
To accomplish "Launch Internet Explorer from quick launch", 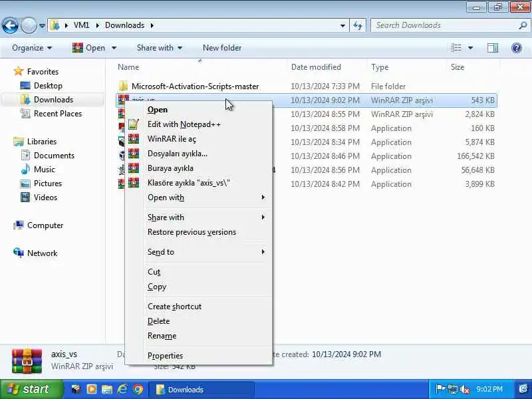I will (x=122, y=389).
